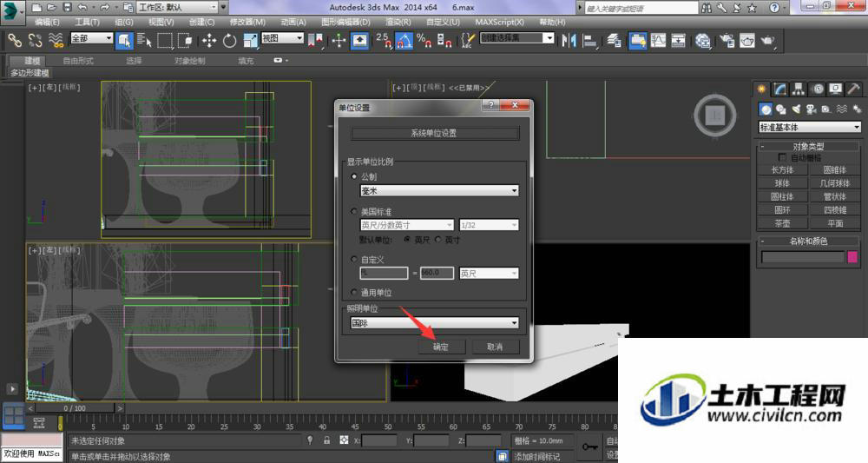Switch to 自由形式 ribbon tab
This screenshot has height=463, width=868.
pyautogui.click(x=78, y=61)
